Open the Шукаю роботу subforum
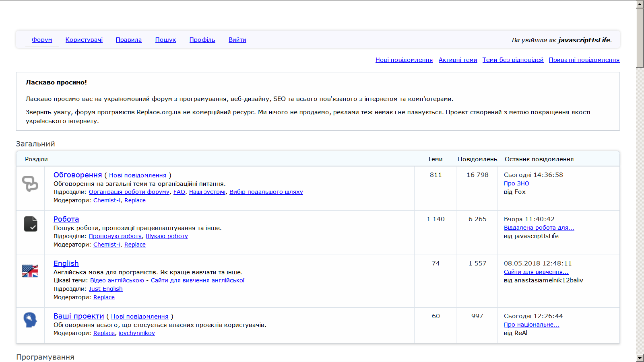This screenshot has height=362, width=644. (x=167, y=236)
